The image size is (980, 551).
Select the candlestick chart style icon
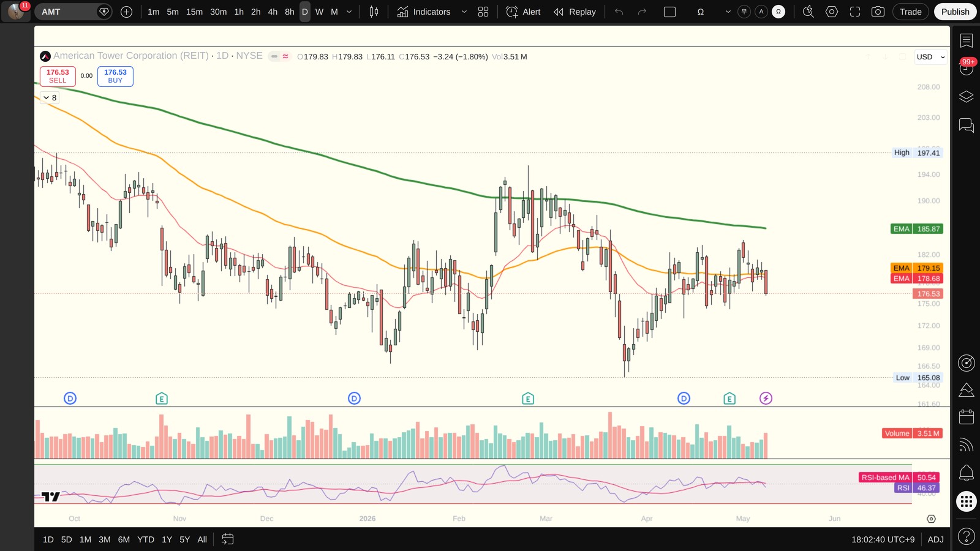pos(374,12)
